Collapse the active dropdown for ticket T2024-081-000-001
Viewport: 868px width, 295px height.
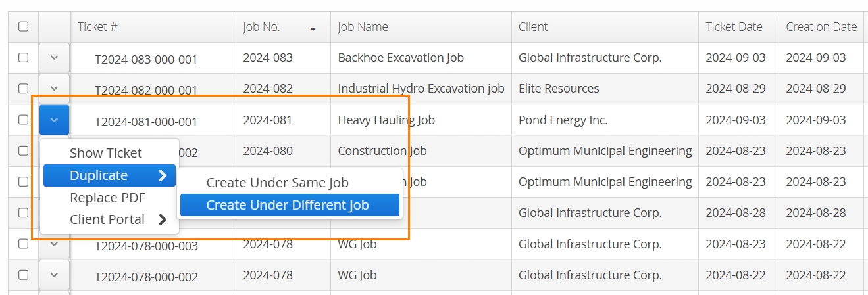coord(55,120)
